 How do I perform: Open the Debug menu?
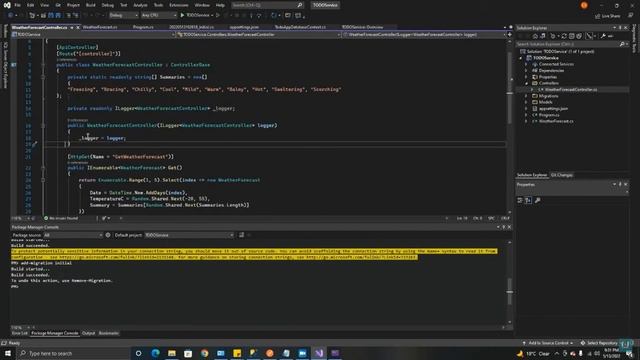coord(108,5)
